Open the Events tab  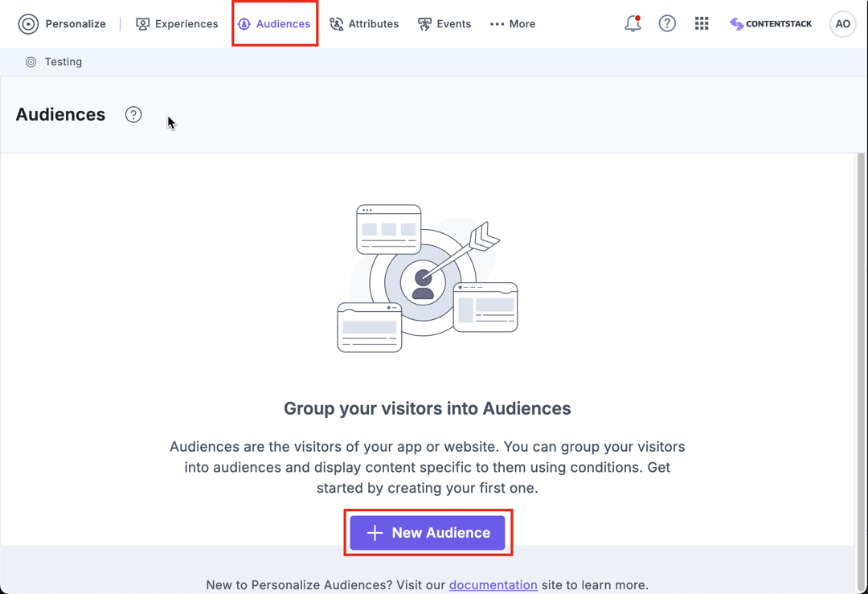444,24
